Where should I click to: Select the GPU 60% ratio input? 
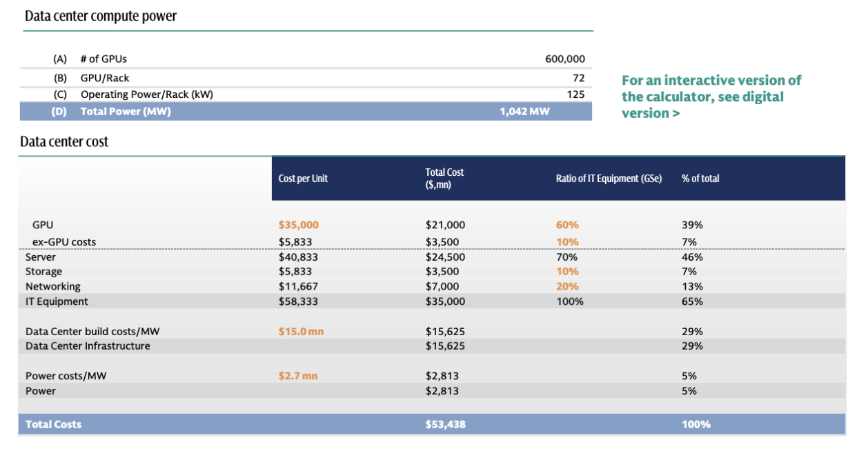tap(567, 225)
